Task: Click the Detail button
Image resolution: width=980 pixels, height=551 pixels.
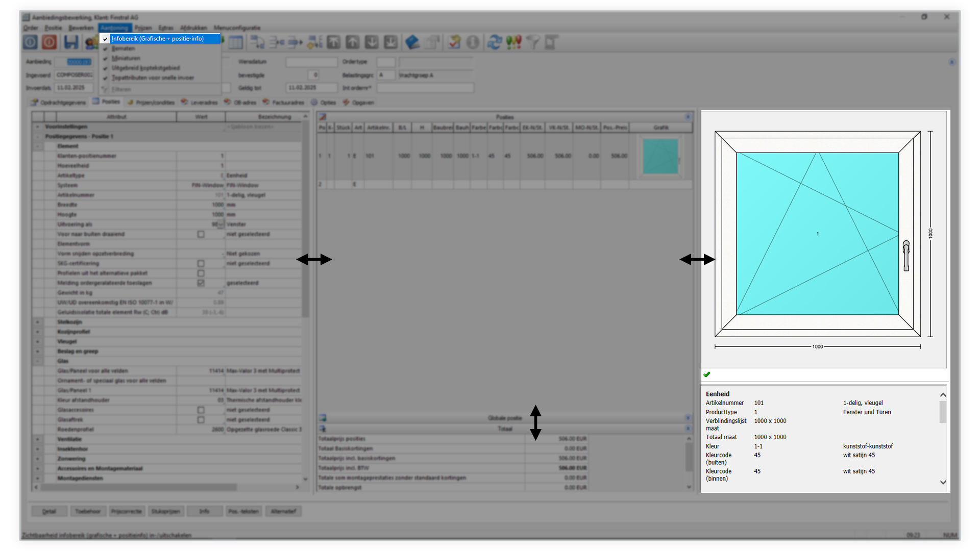Action: pyautogui.click(x=49, y=511)
